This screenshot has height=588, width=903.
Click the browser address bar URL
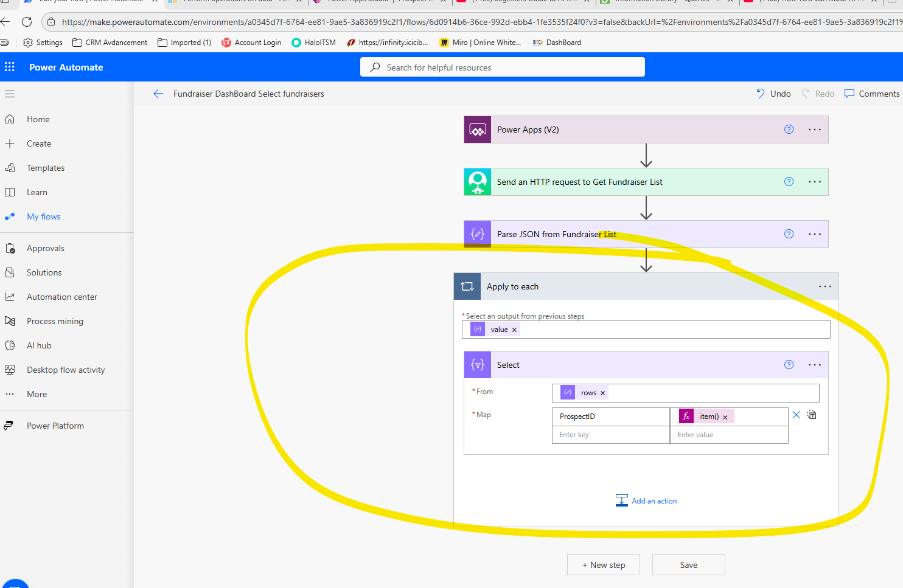pos(481,22)
